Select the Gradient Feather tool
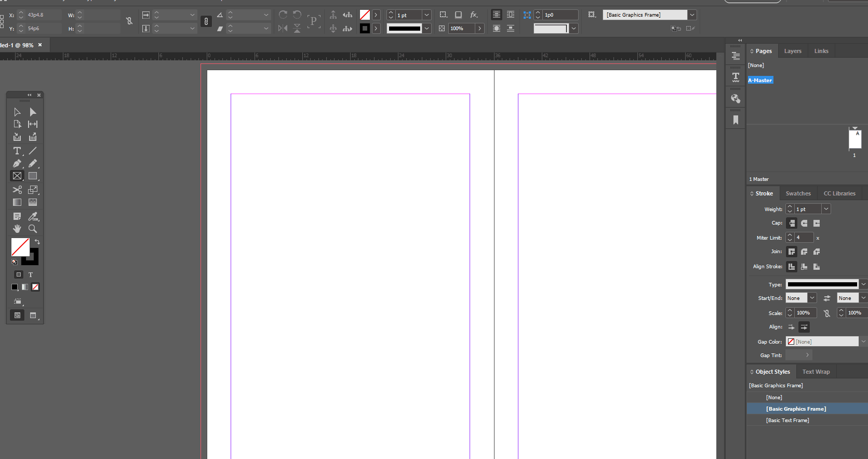This screenshot has height=459, width=868. click(33, 202)
